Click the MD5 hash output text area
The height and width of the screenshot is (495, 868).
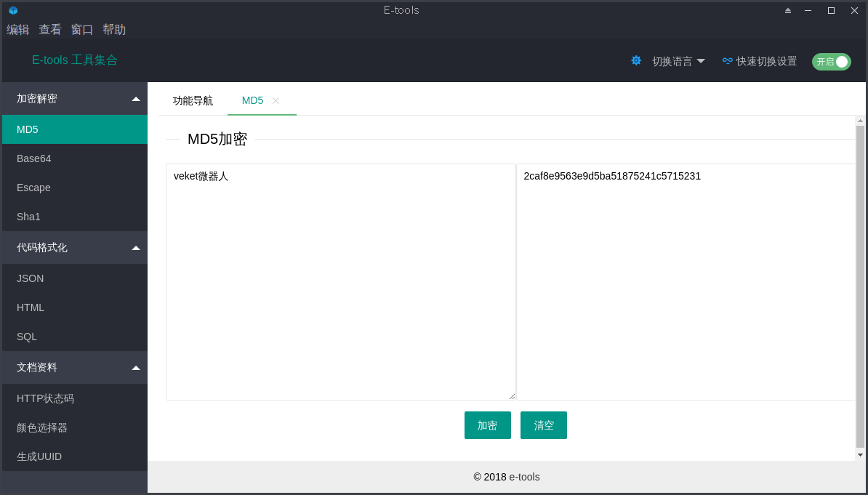[x=686, y=282]
